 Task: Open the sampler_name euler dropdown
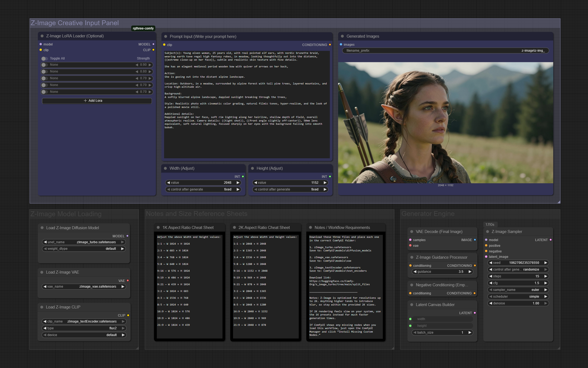tap(518, 290)
